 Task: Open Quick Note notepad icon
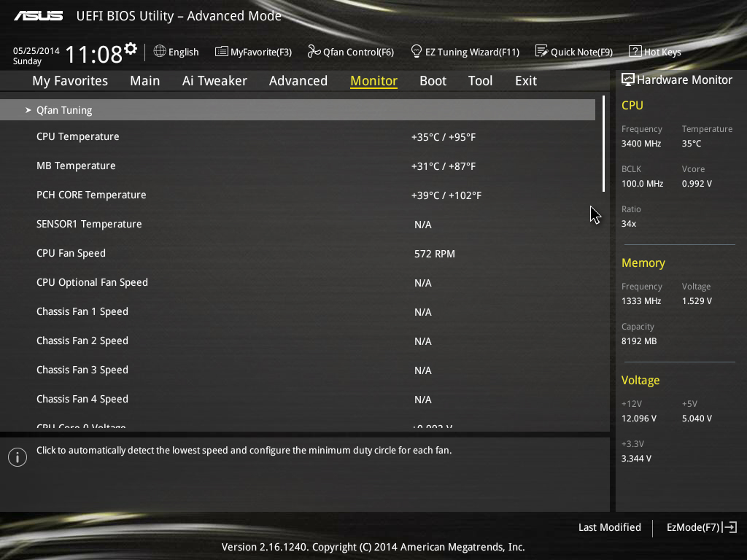point(541,51)
